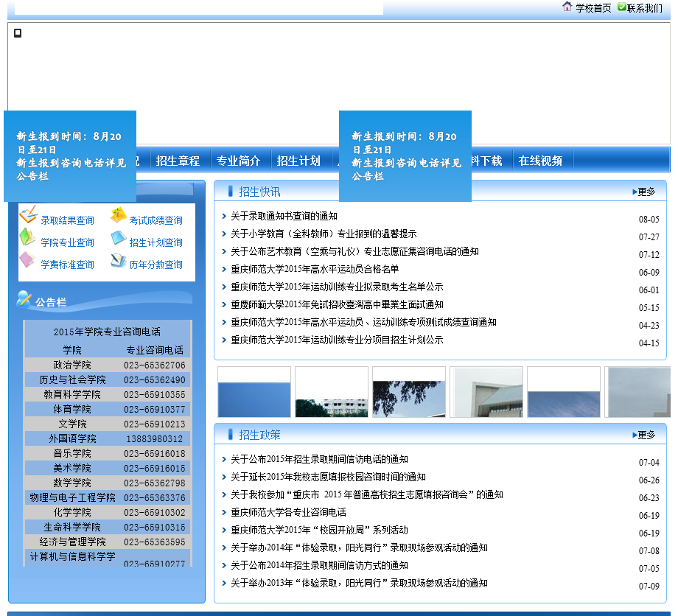Open the partially covered 下载 menu item
The height and width of the screenshot is (616, 678).
click(x=487, y=161)
